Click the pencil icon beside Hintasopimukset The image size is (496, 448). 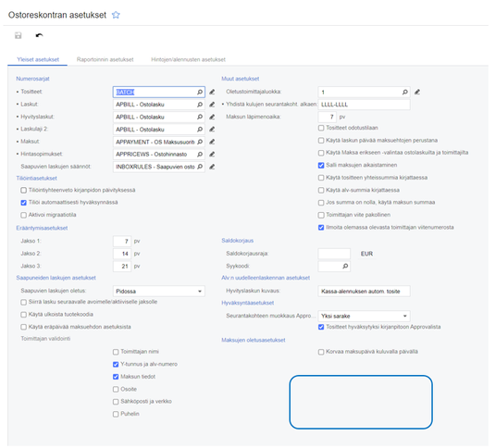[212, 154]
